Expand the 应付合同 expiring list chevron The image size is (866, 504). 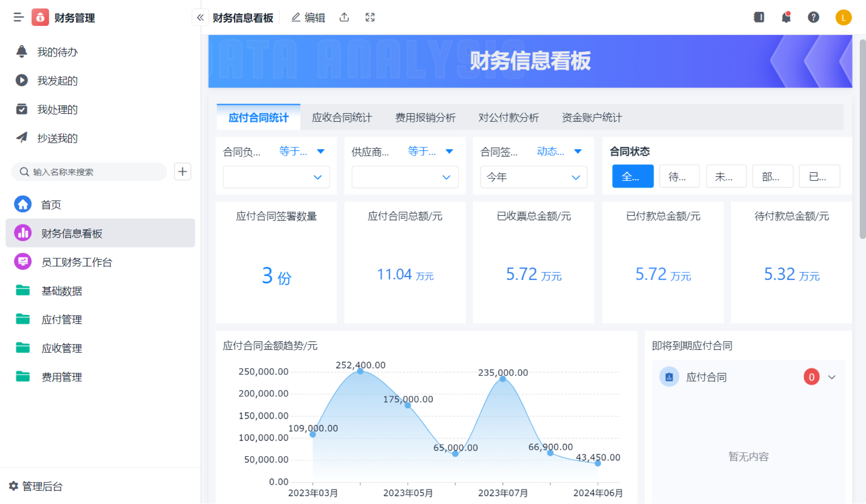(x=832, y=377)
